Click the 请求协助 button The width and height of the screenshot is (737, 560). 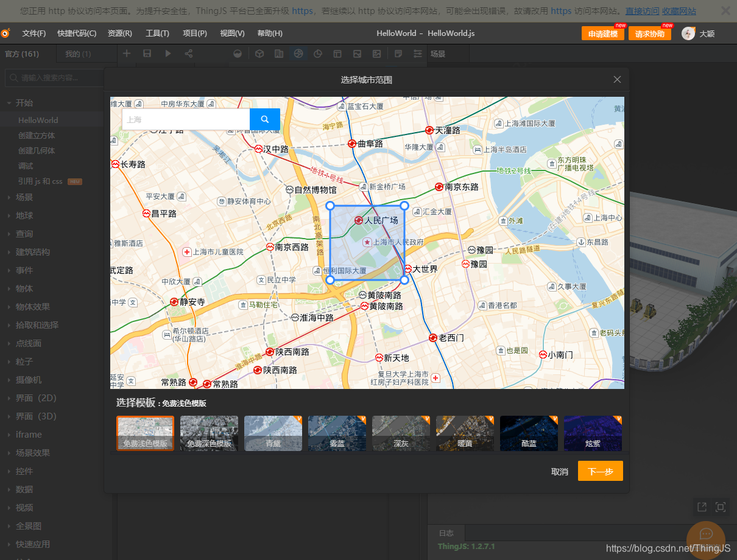coord(650,34)
